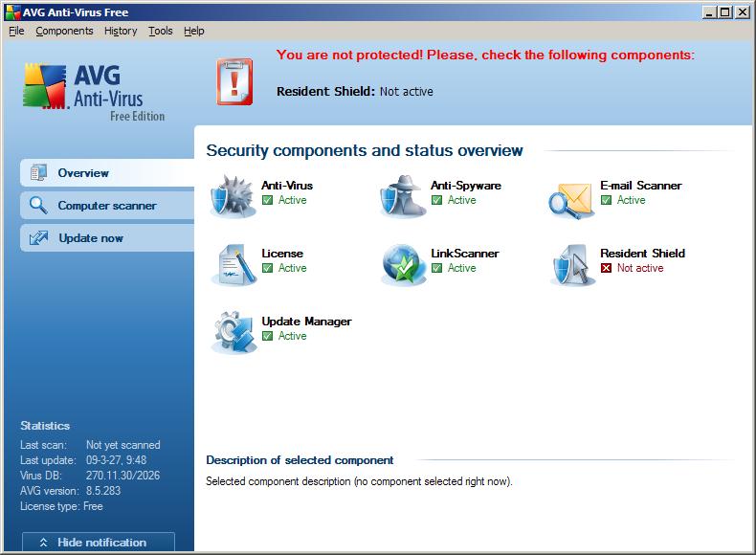This screenshot has height=555, width=756.
Task: Click the green check under LinkScanner
Action: click(x=436, y=268)
